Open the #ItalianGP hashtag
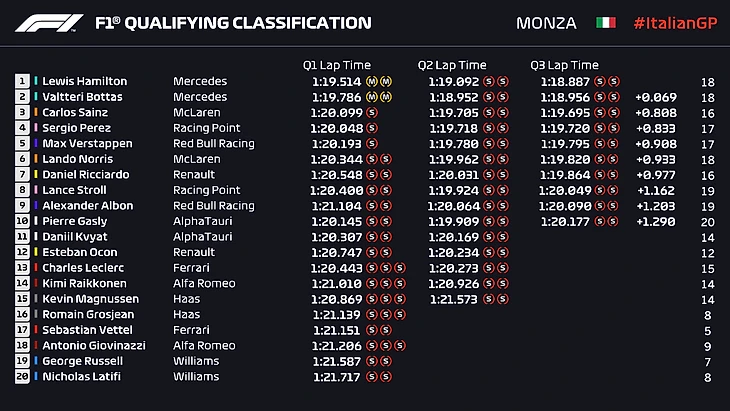 coord(673,23)
